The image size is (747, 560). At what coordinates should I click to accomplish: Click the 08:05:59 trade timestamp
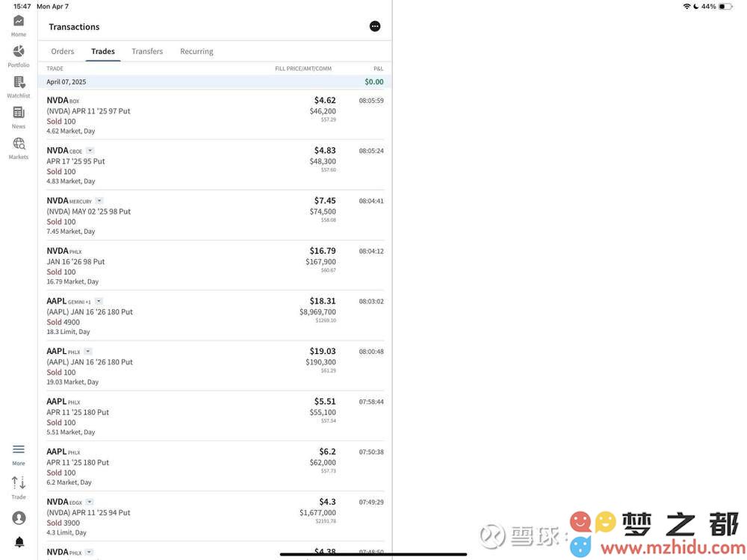(x=371, y=101)
